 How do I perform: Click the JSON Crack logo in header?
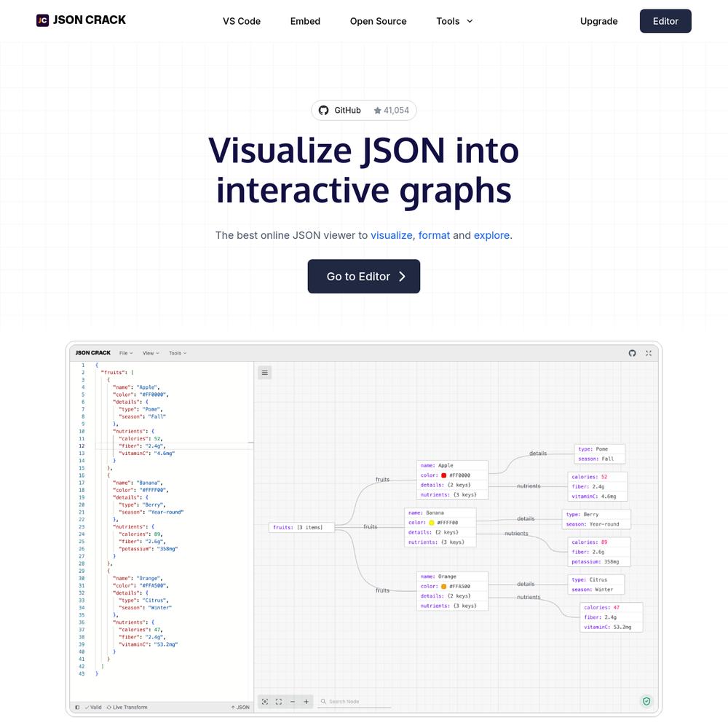click(x=81, y=20)
